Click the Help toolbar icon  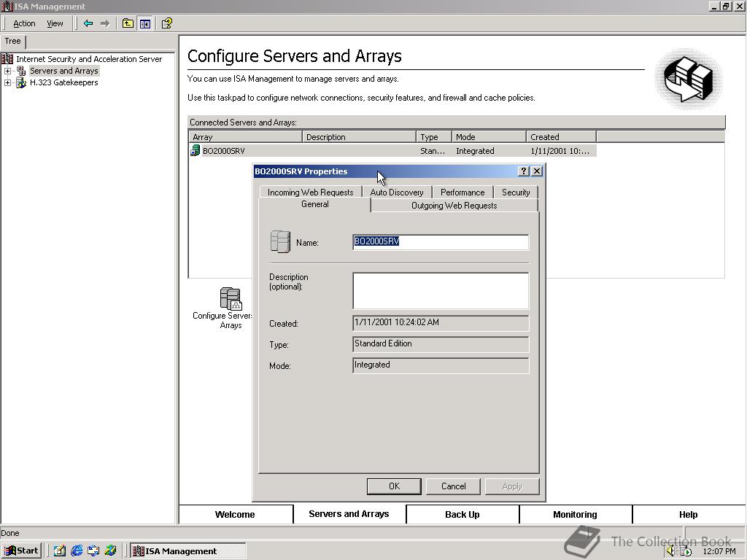(x=167, y=23)
